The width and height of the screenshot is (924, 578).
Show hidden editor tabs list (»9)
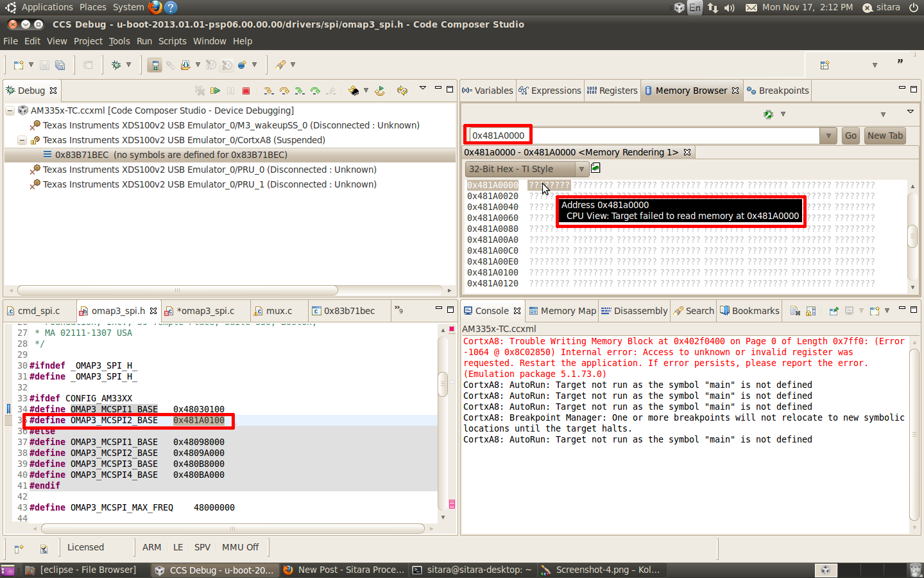pyautogui.click(x=398, y=310)
